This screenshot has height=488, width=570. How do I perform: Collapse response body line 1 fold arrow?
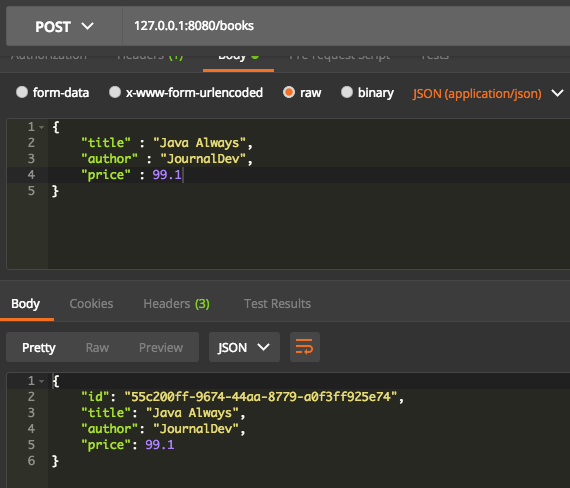[41, 381]
